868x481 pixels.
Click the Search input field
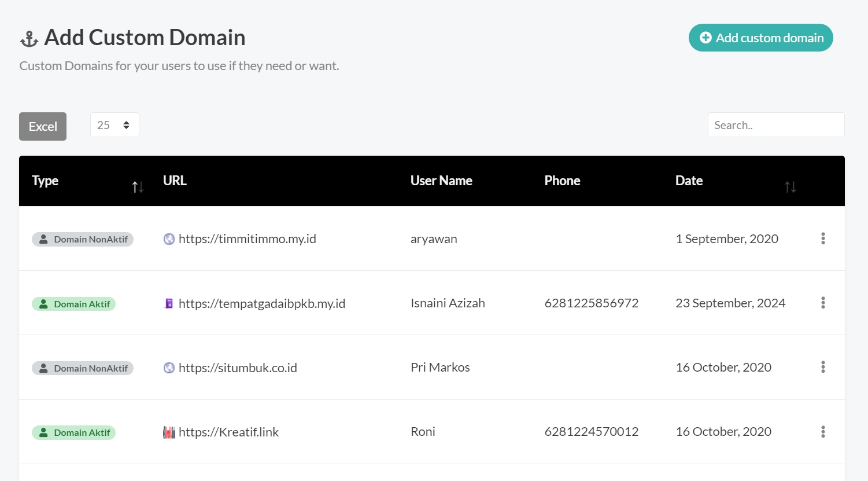click(775, 125)
